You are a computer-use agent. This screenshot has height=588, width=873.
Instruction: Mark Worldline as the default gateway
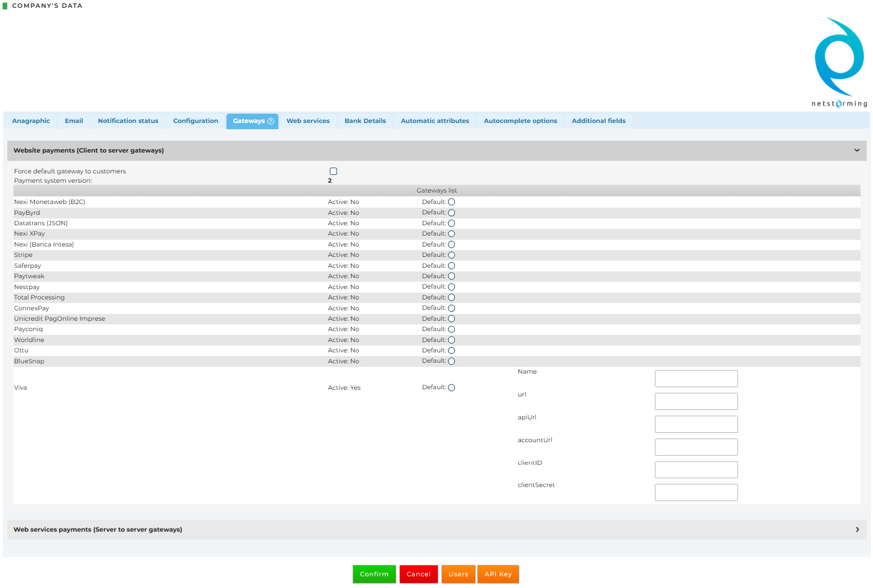[x=451, y=340]
